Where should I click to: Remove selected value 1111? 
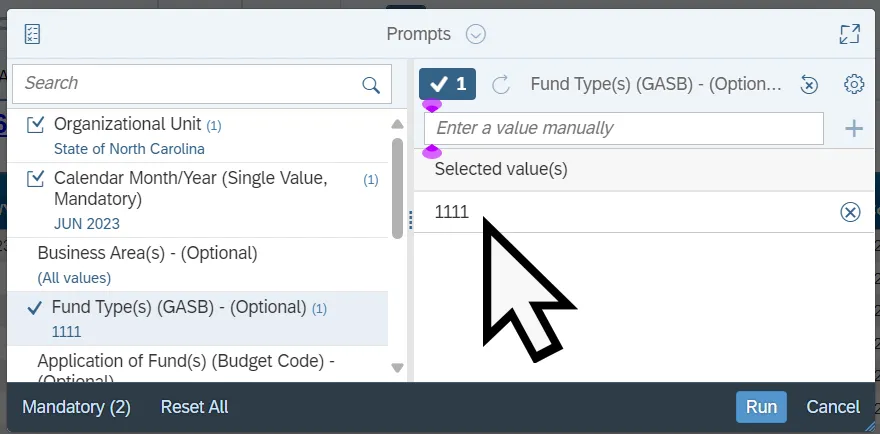pos(850,212)
